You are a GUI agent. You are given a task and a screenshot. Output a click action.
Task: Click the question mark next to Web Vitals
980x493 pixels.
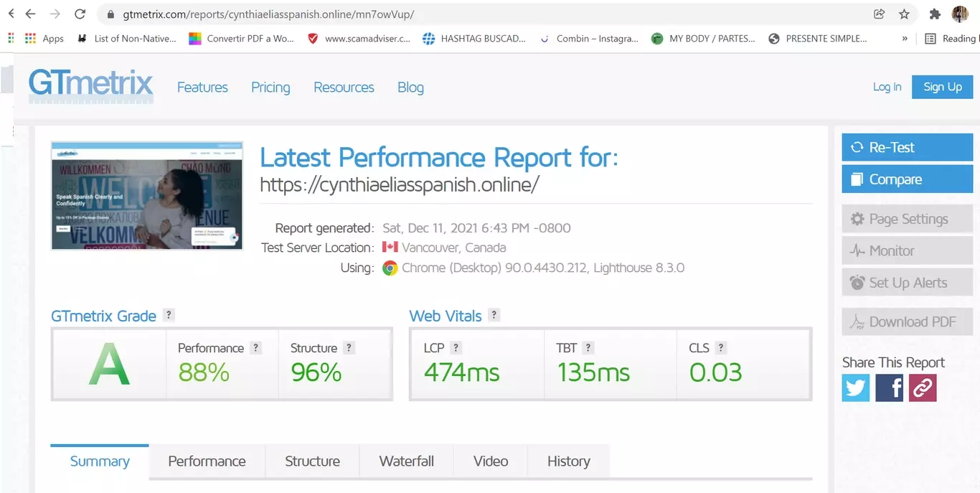pyautogui.click(x=494, y=314)
